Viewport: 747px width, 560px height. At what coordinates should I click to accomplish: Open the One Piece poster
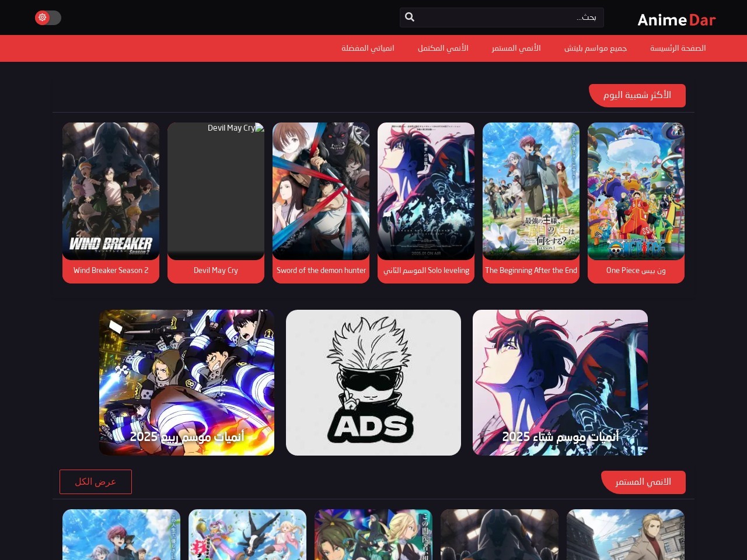[636, 191]
